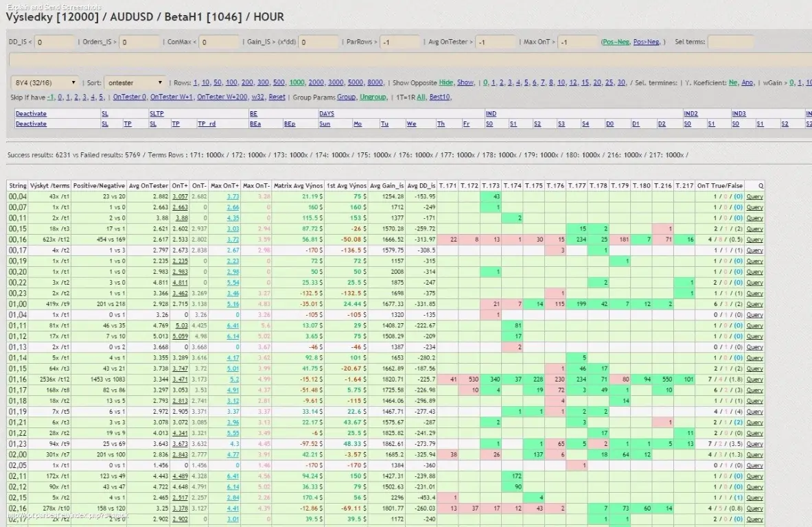
Task: Click Hide next to Show Opposite
Action: click(x=445, y=83)
